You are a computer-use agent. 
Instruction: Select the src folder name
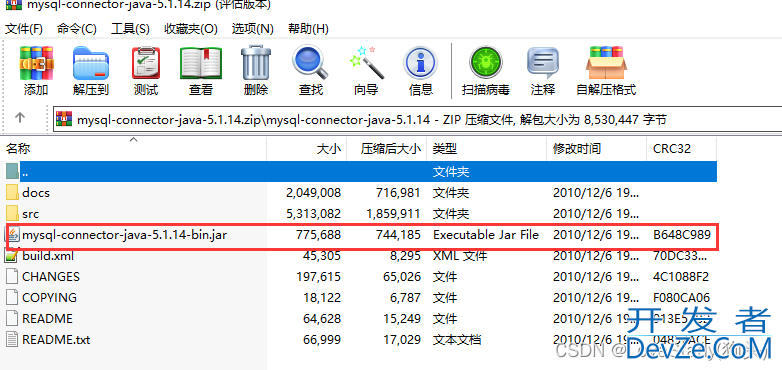(30, 214)
